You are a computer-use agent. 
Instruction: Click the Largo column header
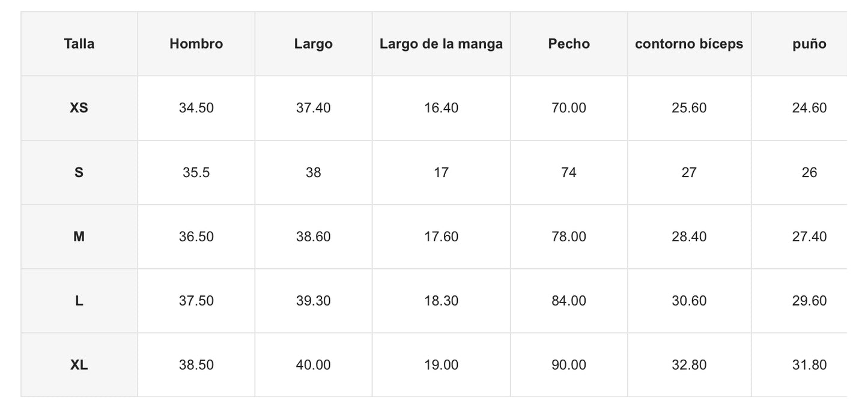point(313,44)
